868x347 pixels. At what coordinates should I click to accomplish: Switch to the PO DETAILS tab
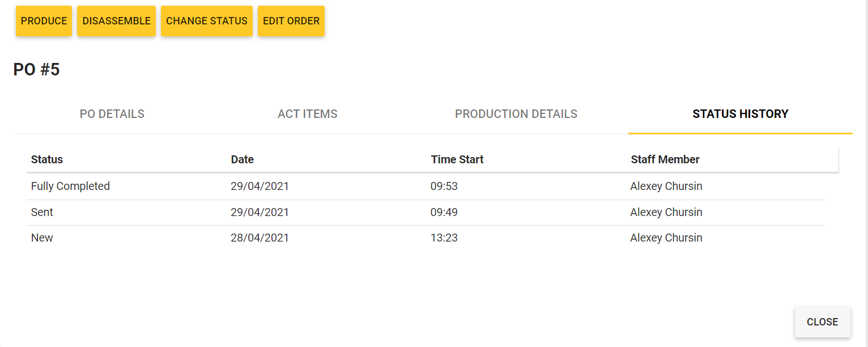pyautogui.click(x=112, y=114)
